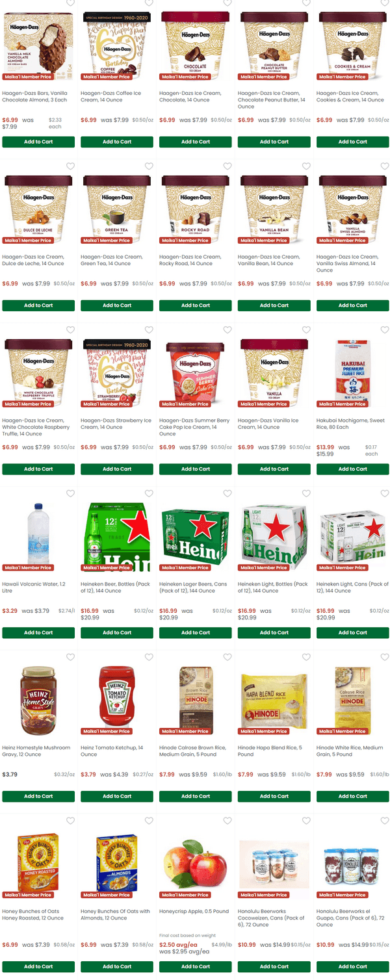The image size is (390, 980).
Task: Add Haagen-Dazs Coffee Ice Cream to cart
Action: pyautogui.click(x=117, y=142)
